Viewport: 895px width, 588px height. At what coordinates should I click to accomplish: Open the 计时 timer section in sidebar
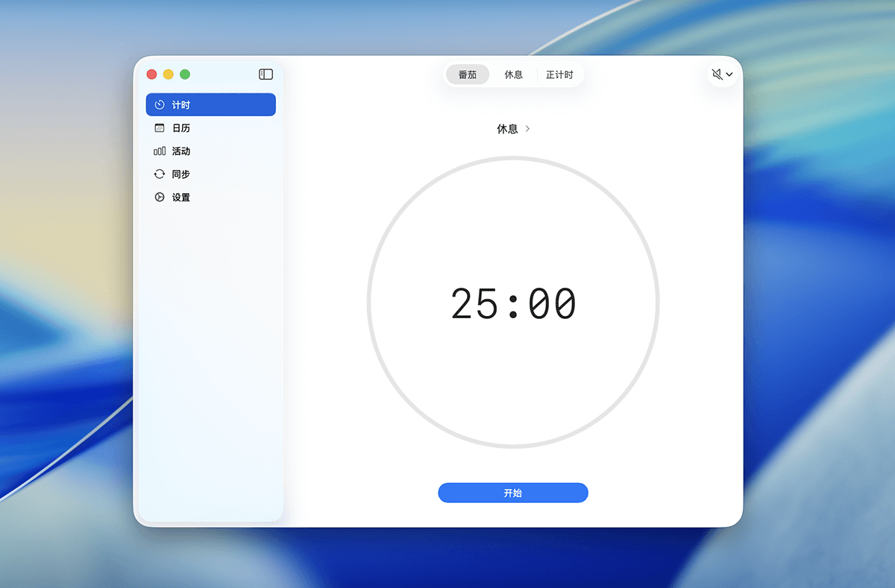coord(211,105)
